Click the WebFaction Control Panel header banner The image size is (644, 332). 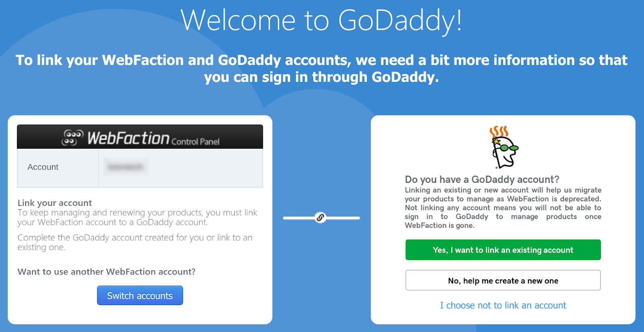pos(140,137)
